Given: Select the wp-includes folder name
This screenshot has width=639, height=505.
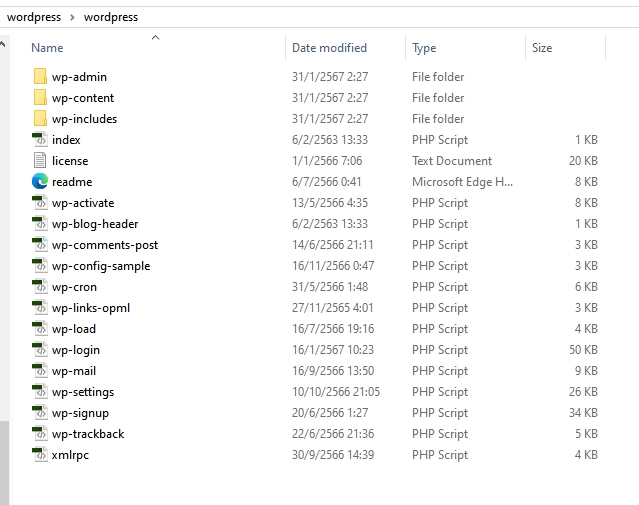Looking at the screenshot, I should [84, 119].
